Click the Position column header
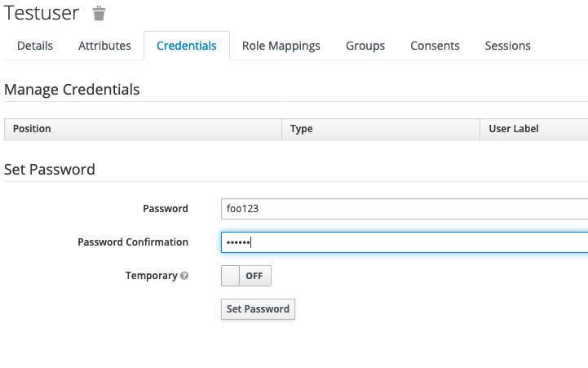The image size is (588, 368). [32, 129]
